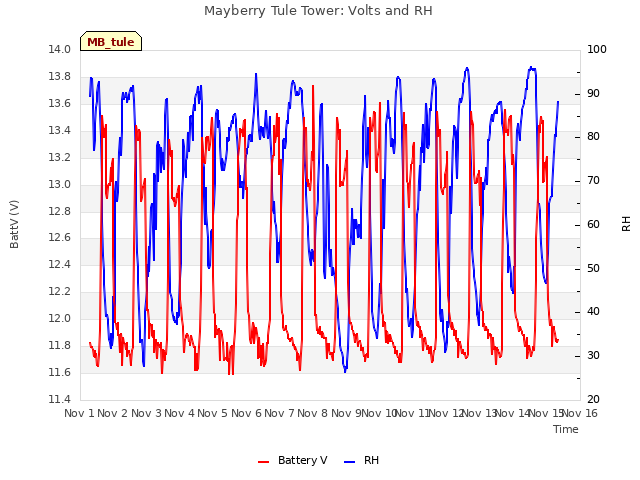The width and height of the screenshot is (640, 480).
Task: Click the red Battery V legend swatch
Action: pyautogui.click(x=264, y=461)
